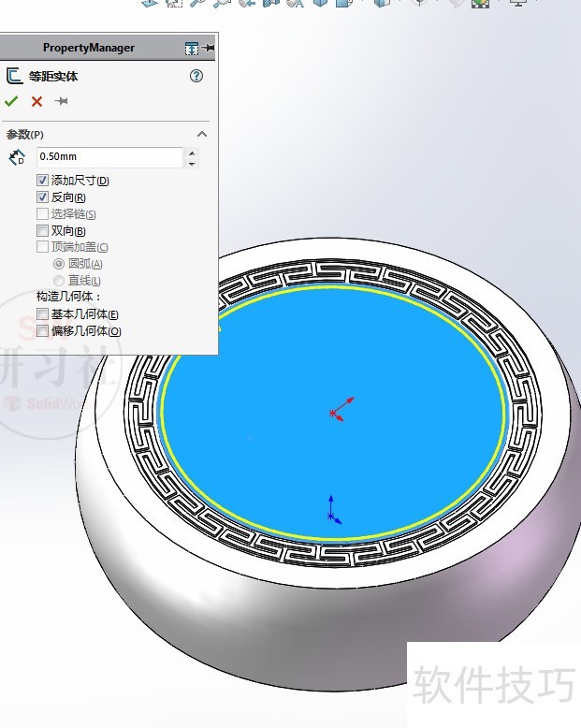Confirm the offset with green checkmark
The image size is (581, 728).
(x=11, y=101)
